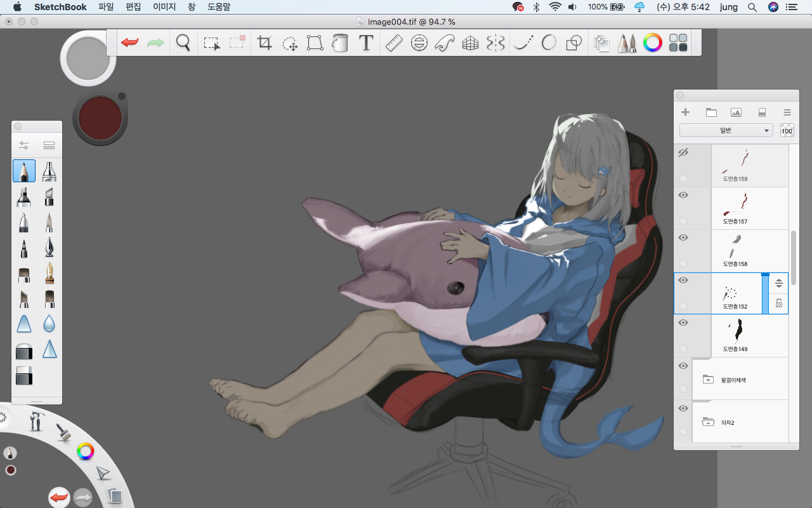Select the Zoom magnifier tool
Image resolution: width=812 pixels, height=508 pixels.
183,43
